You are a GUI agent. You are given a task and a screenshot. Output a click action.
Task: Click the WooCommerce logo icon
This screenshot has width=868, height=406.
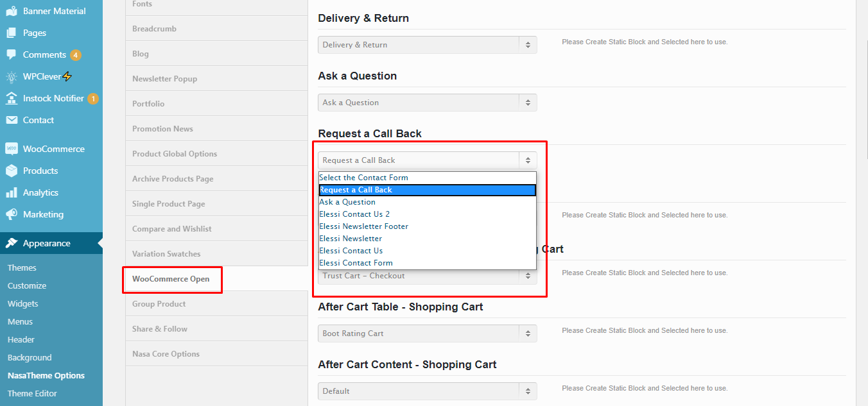coord(12,149)
